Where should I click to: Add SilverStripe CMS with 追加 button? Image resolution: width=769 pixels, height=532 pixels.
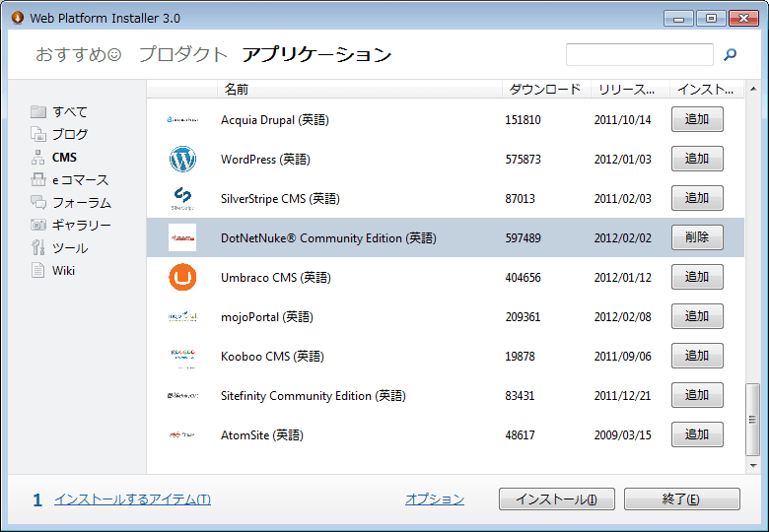697,198
